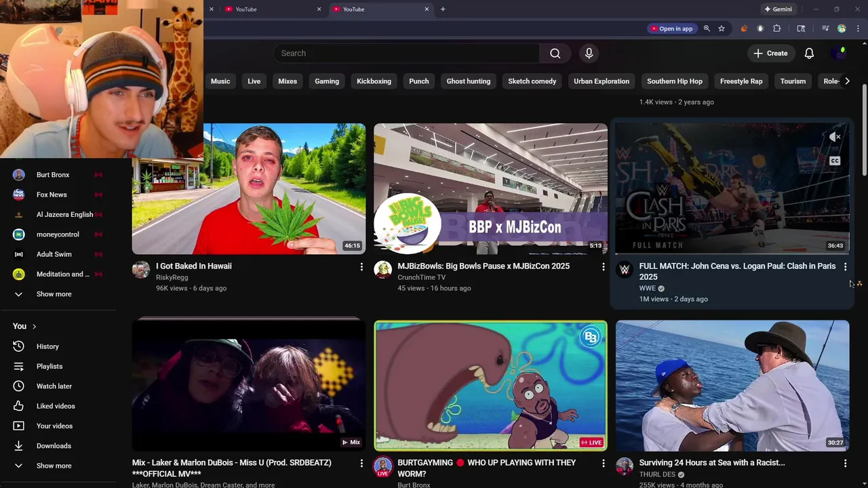The width and height of the screenshot is (868, 488).
Task: Select the Kickboxing category chip
Action: (374, 81)
